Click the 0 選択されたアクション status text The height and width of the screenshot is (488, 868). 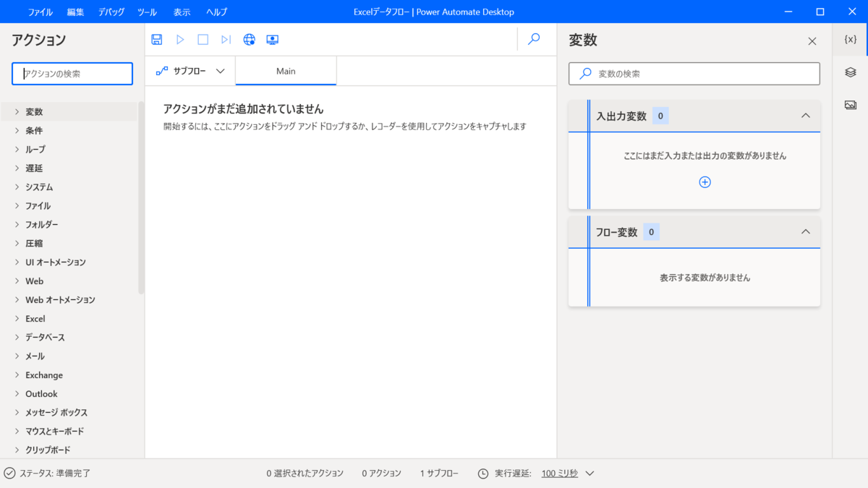305,474
